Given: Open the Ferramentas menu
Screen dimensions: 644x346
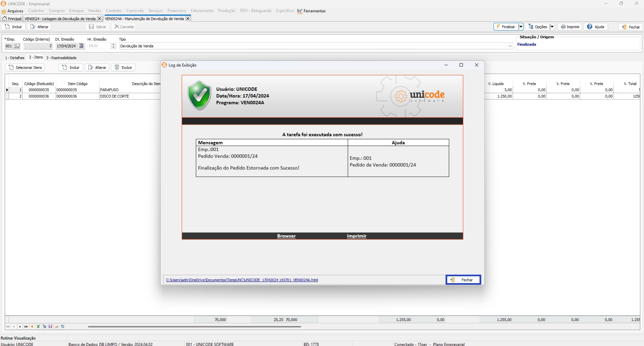Looking at the screenshot, I should [312, 11].
